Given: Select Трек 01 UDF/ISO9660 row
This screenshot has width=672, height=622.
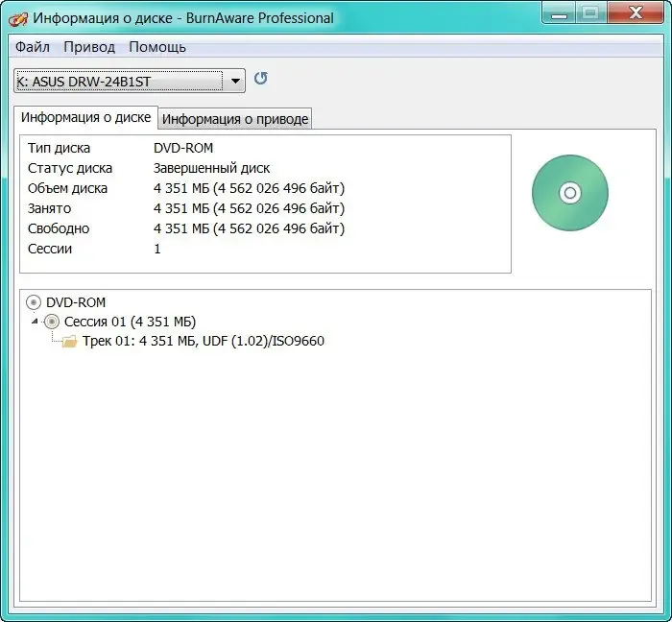Looking at the screenshot, I should click(x=204, y=341).
